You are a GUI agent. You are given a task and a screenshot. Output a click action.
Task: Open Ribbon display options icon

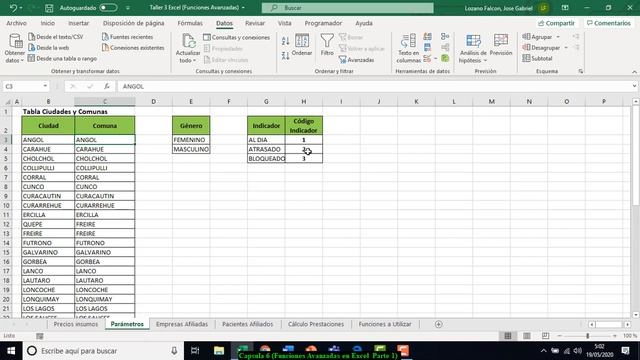[x=565, y=8]
